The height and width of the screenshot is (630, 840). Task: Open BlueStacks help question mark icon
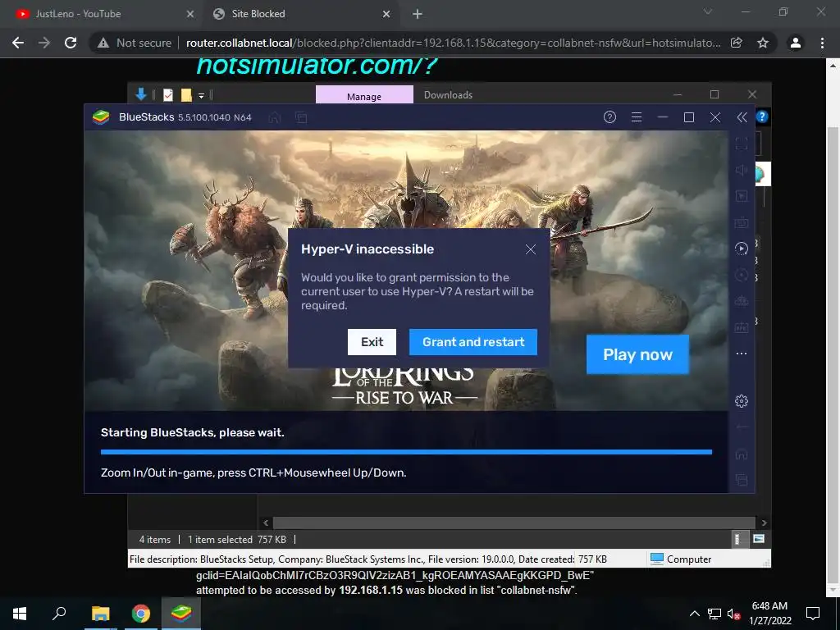coord(609,116)
